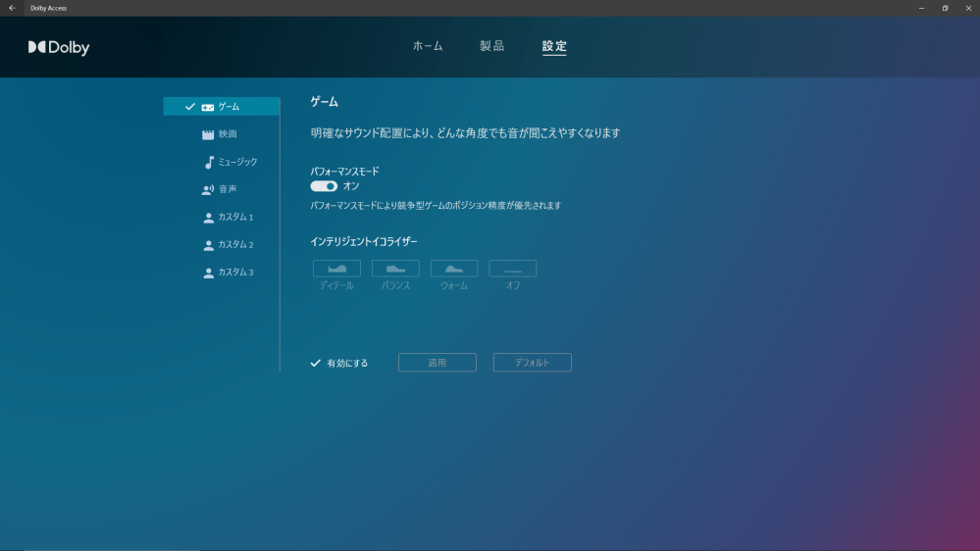Open the ホーム tab
The width and height of the screenshot is (980, 551).
428,46
